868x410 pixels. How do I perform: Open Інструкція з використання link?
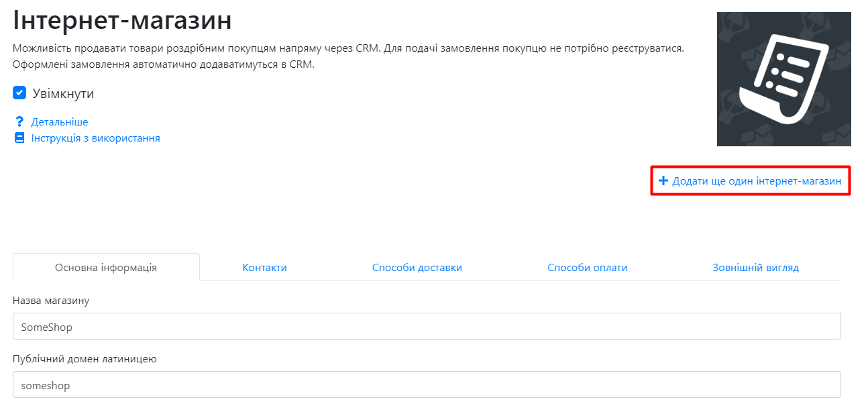pos(95,138)
